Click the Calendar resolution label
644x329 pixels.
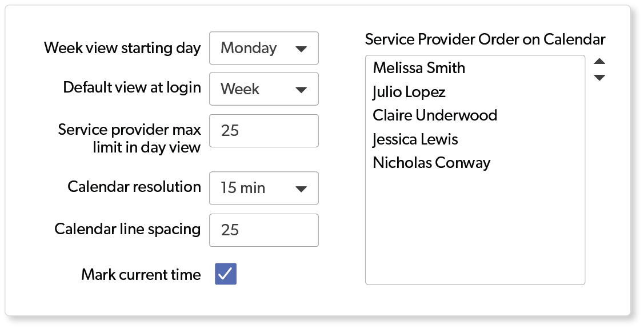pyautogui.click(x=134, y=187)
